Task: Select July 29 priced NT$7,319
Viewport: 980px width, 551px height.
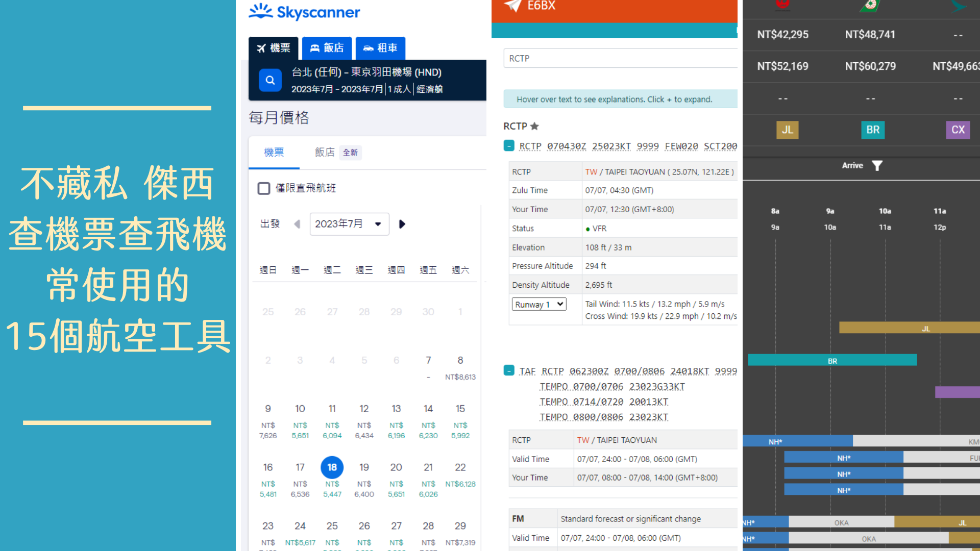Action: [x=460, y=534]
